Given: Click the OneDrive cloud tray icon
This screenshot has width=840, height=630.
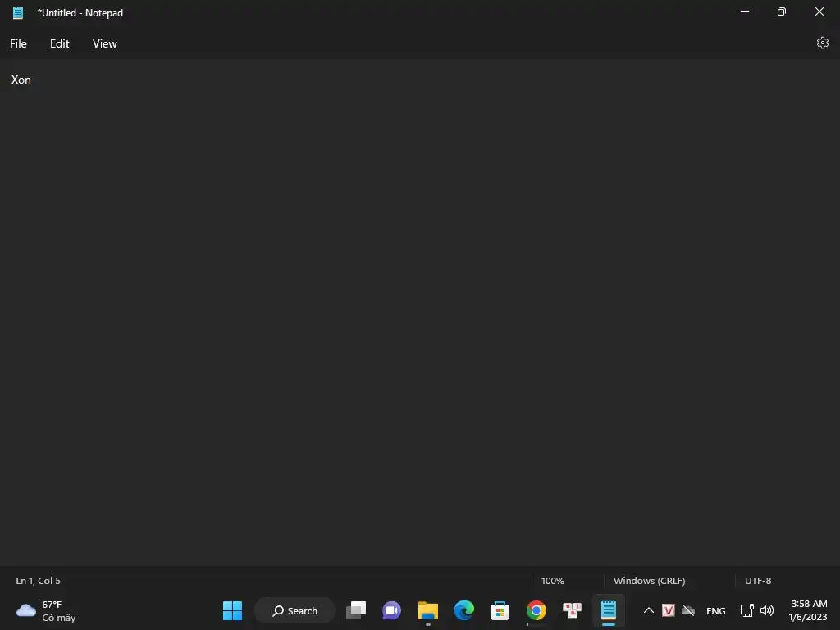Looking at the screenshot, I should pos(688,610).
